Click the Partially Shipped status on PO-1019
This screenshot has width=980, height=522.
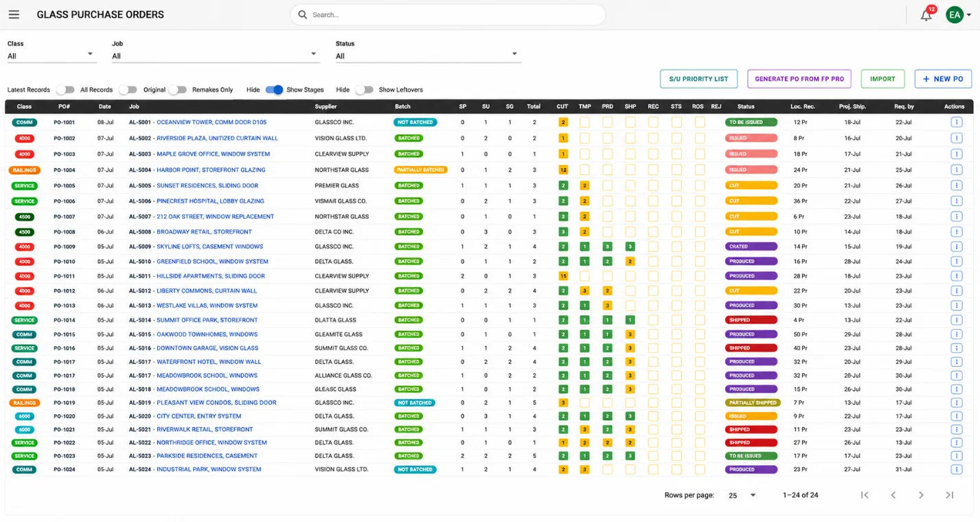(x=753, y=403)
